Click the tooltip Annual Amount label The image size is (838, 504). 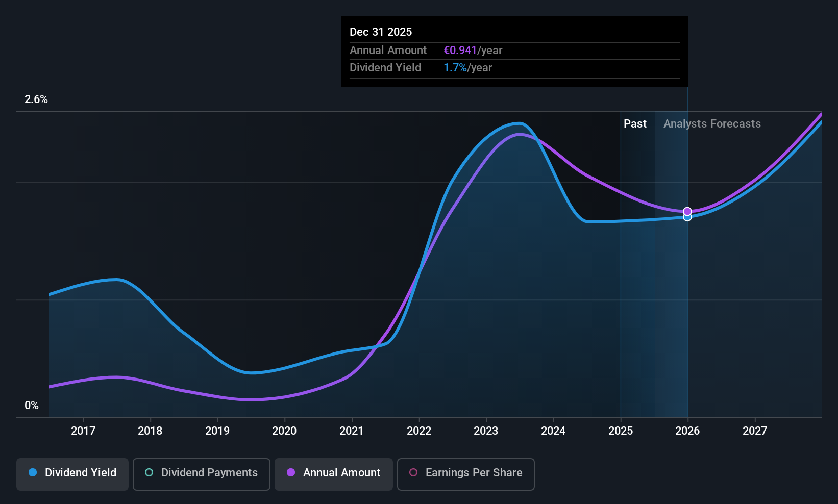(x=388, y=50)
